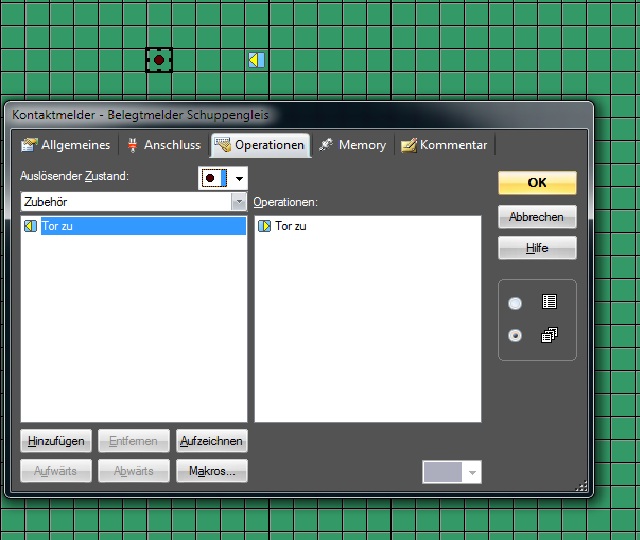
Task: Select the lower radio button for stacked view
Action: [x=515, y=336]
